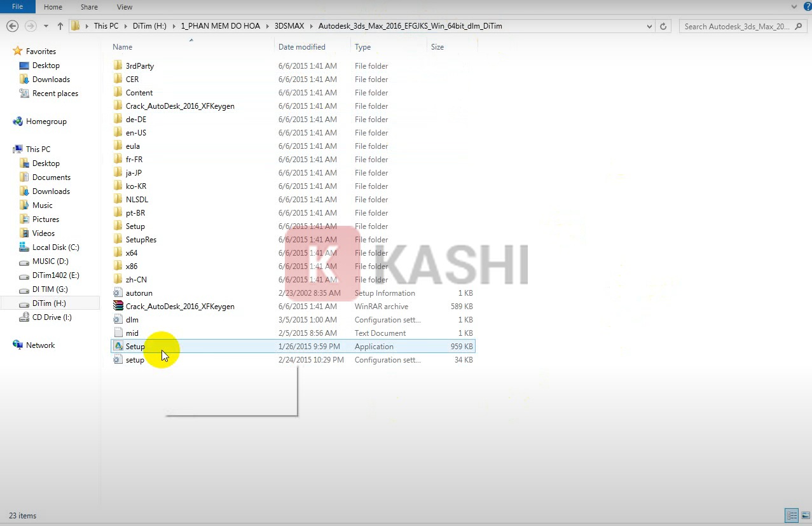The width and height of the screenshot is (812, 526).
Task: Open the SetupRes folder
Action: (140, 239)
